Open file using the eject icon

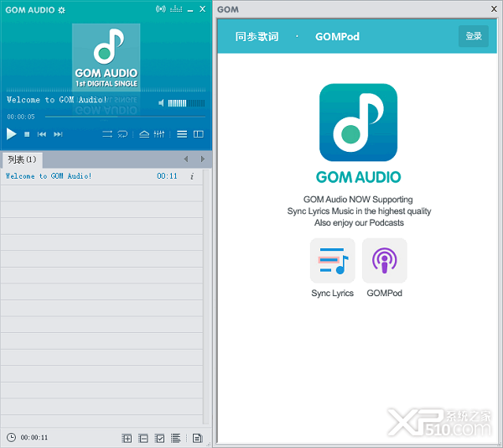(x=144, y=134)
